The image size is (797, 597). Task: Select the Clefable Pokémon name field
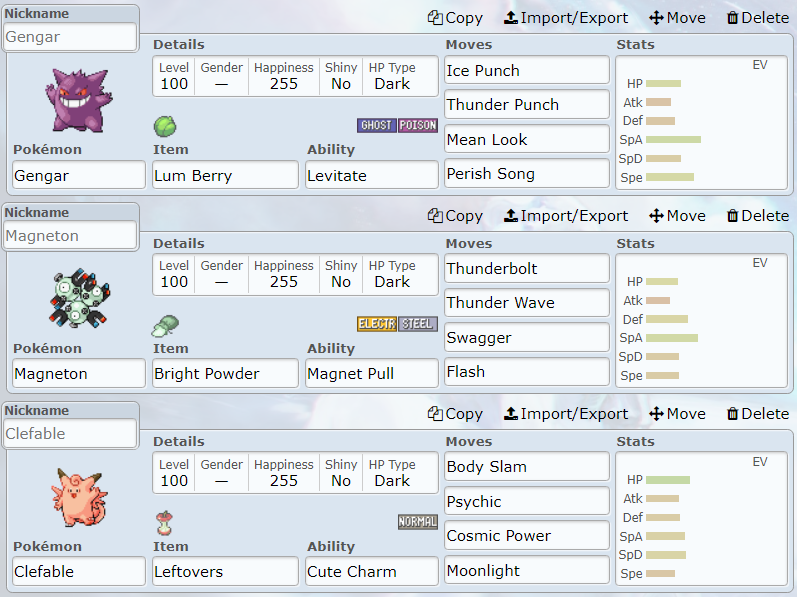pyautogui.click(x=79, y=572)
